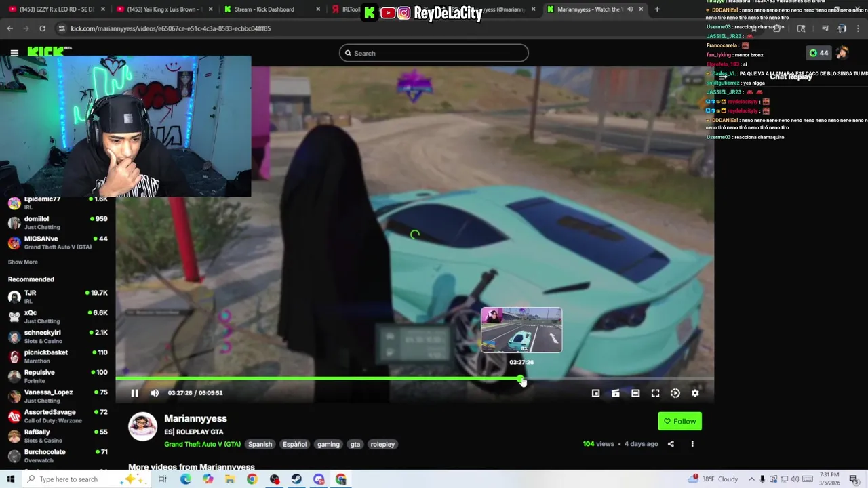
Task: Focus the Kick search box
Action: tap(434, 53)
